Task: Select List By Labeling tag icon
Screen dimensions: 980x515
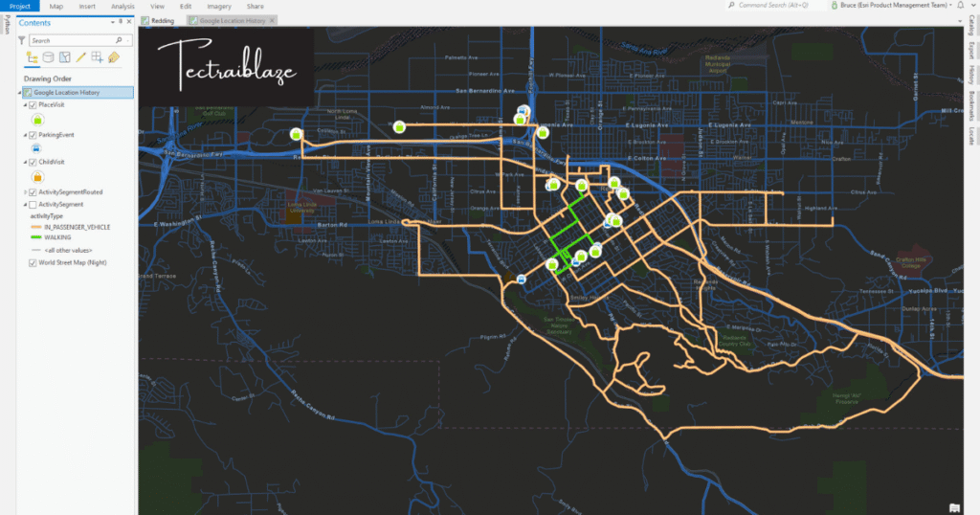Action: coord(114,57)
